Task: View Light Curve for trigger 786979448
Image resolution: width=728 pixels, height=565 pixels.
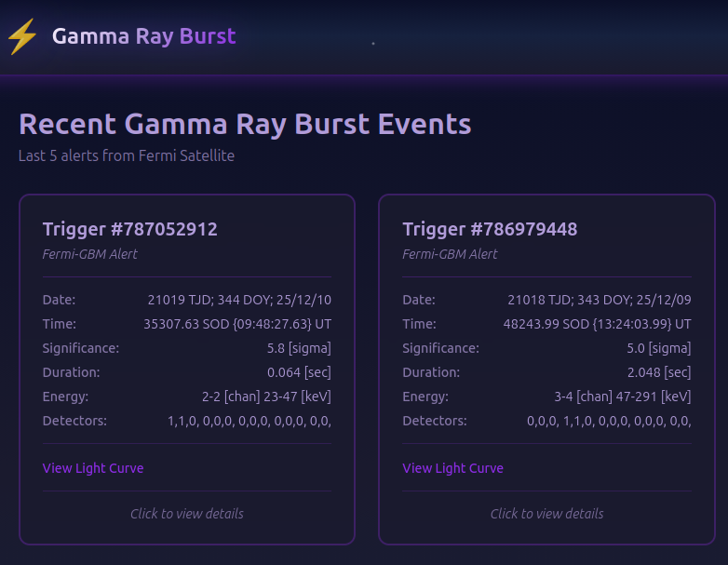Action: 452,468
